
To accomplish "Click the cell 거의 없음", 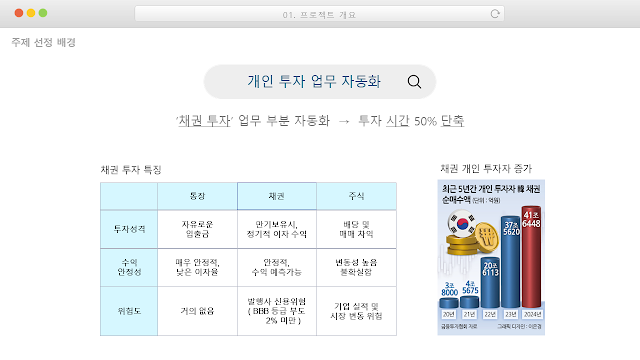I will (197, 311).
